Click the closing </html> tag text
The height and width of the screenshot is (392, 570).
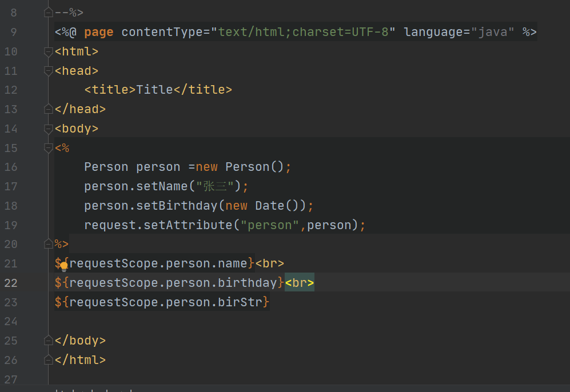click(81, 359)
